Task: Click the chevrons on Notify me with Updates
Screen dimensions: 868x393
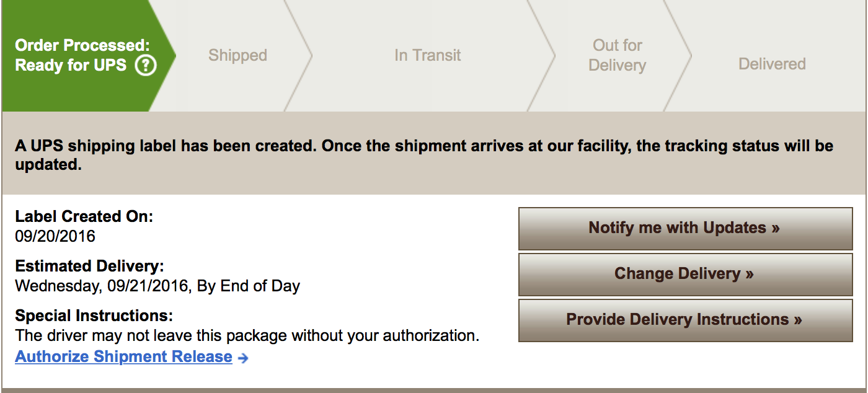Action: (776, 228)
